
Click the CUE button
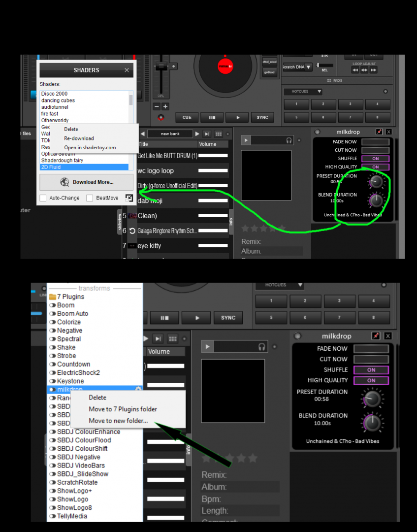[x=187, y=117]
